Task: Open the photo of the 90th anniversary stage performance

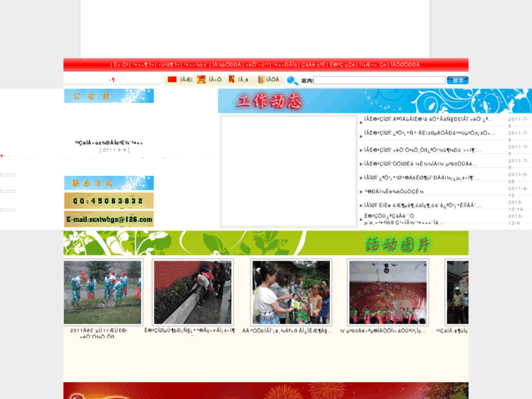Action: pos(388,292)
